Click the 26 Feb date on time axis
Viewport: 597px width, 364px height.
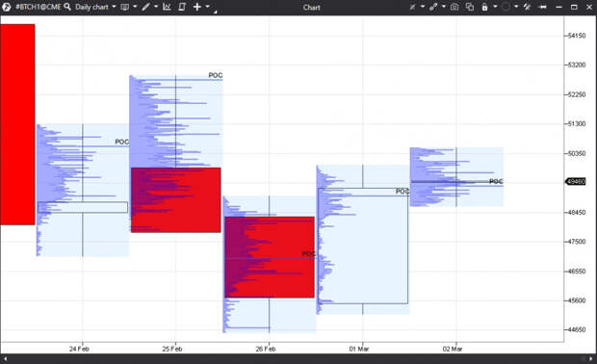coord(266,349)
